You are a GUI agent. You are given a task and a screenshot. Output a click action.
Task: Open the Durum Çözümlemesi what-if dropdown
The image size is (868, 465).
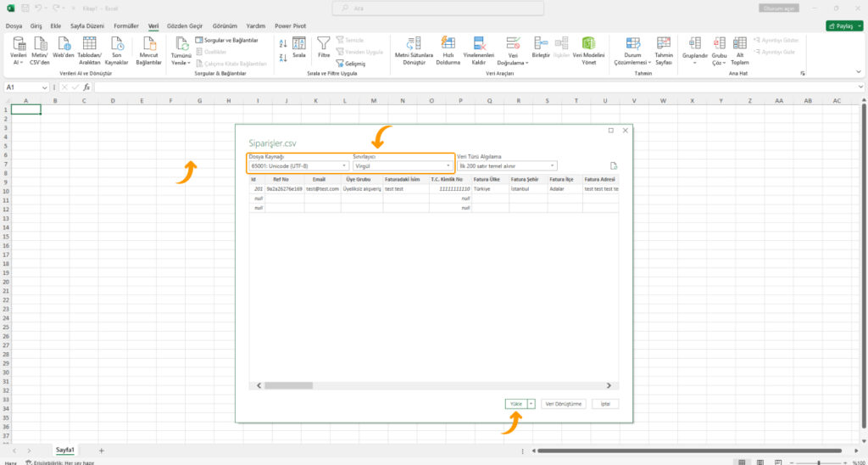[x=632, y=51]
